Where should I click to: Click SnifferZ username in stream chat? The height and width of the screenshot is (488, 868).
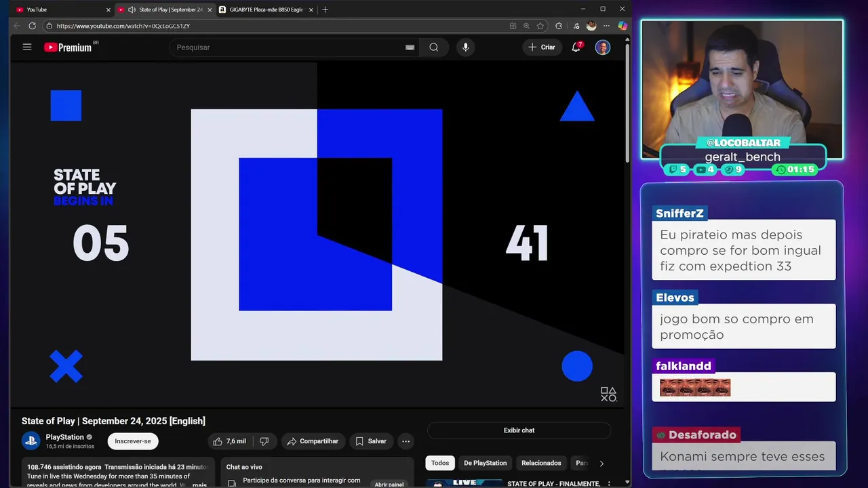coord(679,213)
